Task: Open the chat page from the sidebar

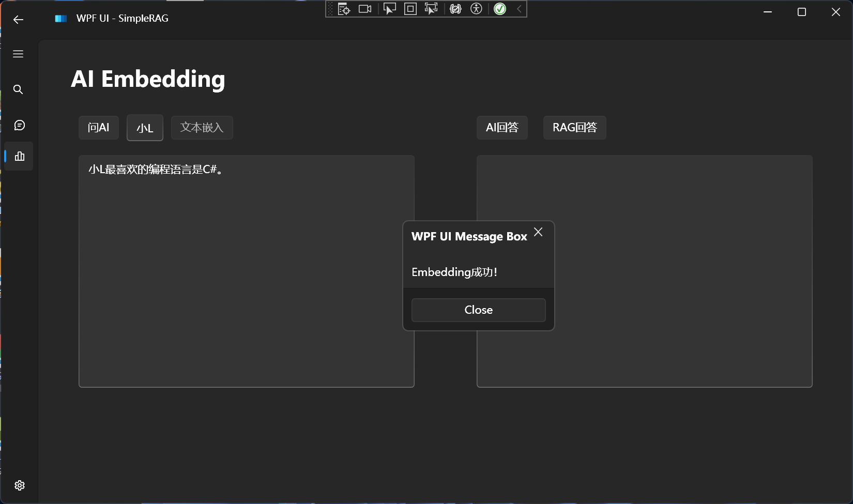Action: (19, 125)
